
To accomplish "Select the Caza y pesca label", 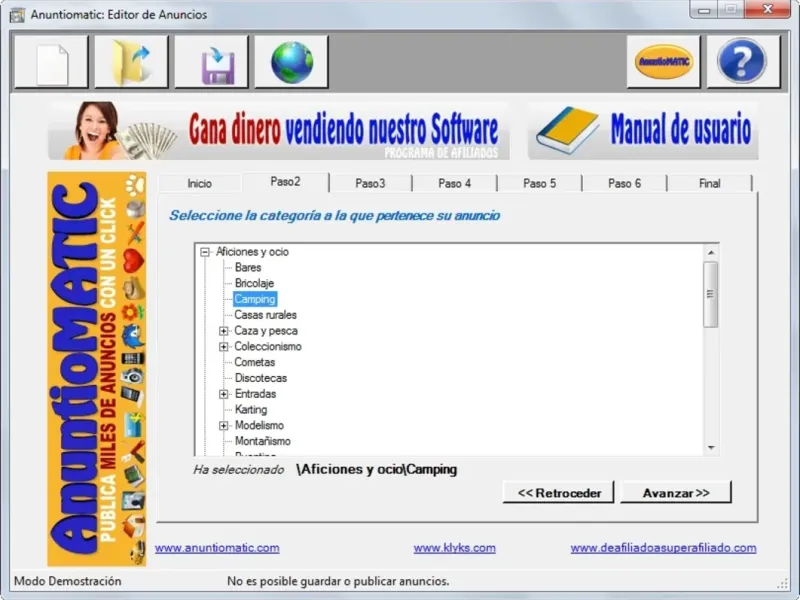I will (266, 331).
